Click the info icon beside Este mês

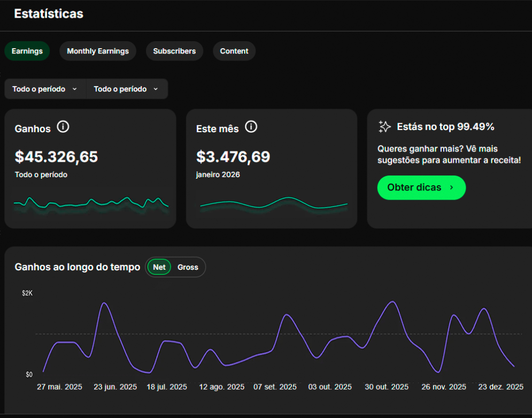pyautogui.click(x=251, y=127)
